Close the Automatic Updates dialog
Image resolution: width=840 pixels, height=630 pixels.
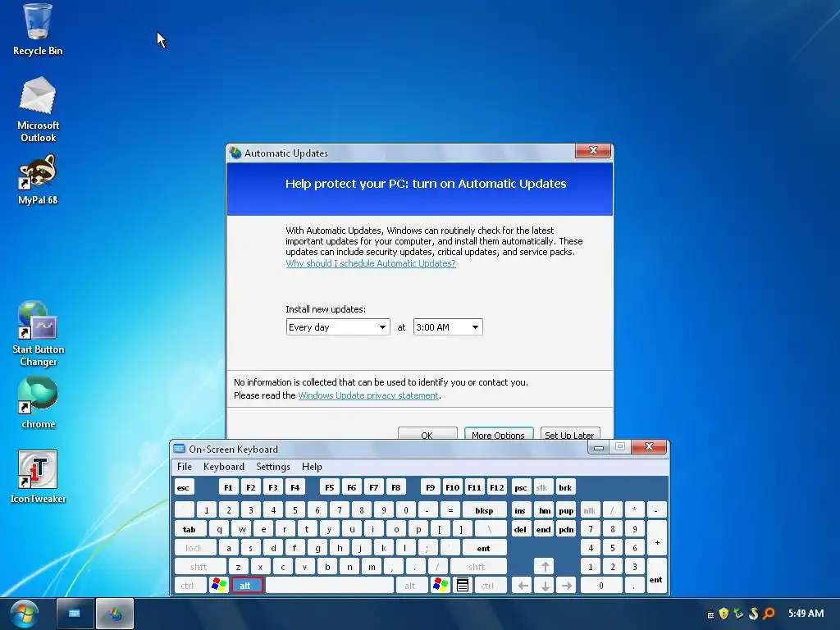(593, 151)
